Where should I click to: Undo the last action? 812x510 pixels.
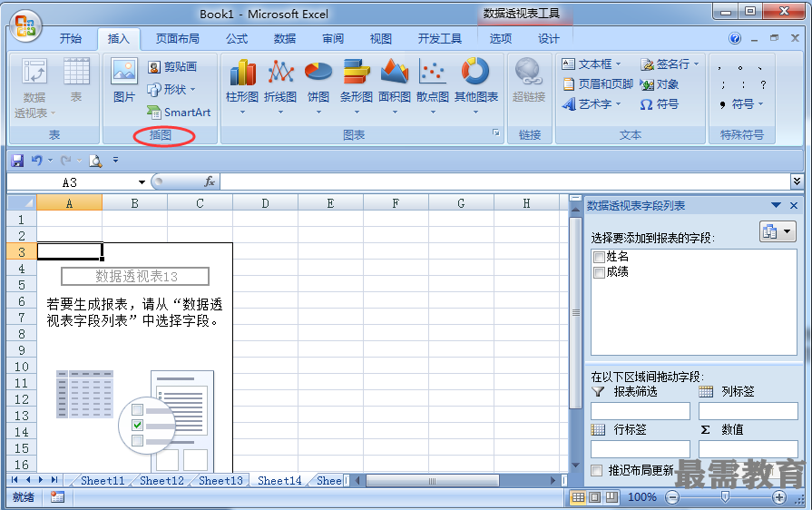click(x=37, y=161)
